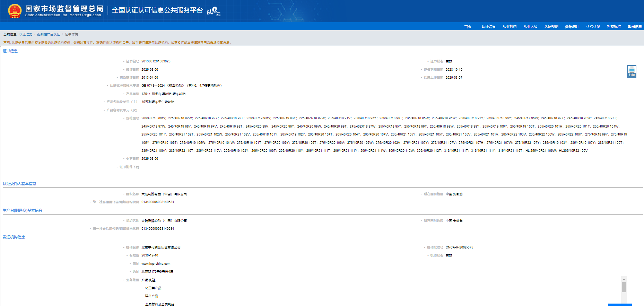Select address 北苑路170号6号楼4层
Viewport: 644px width, 306px height.
pos(157,272)
